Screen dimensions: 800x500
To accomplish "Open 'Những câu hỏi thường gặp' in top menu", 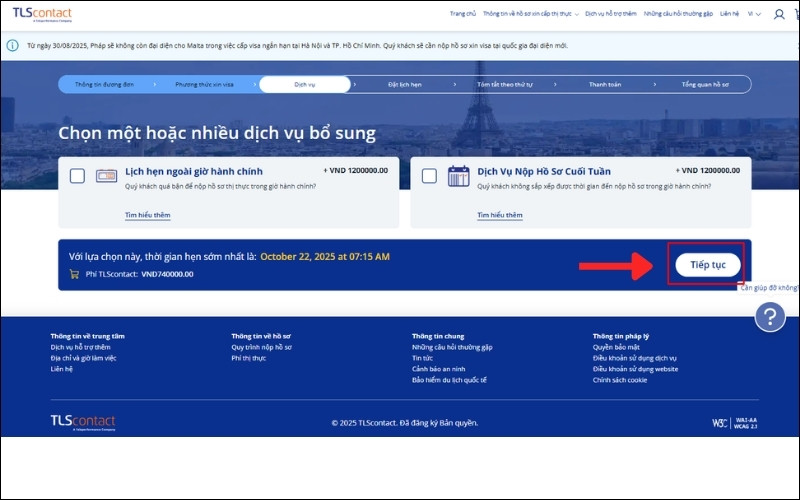I will pyautogui.click(x=680, y=14).
